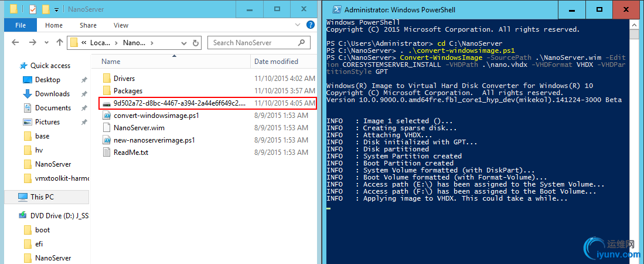Go back with the left arrow

pyautogui.click(x=15, y=42)
